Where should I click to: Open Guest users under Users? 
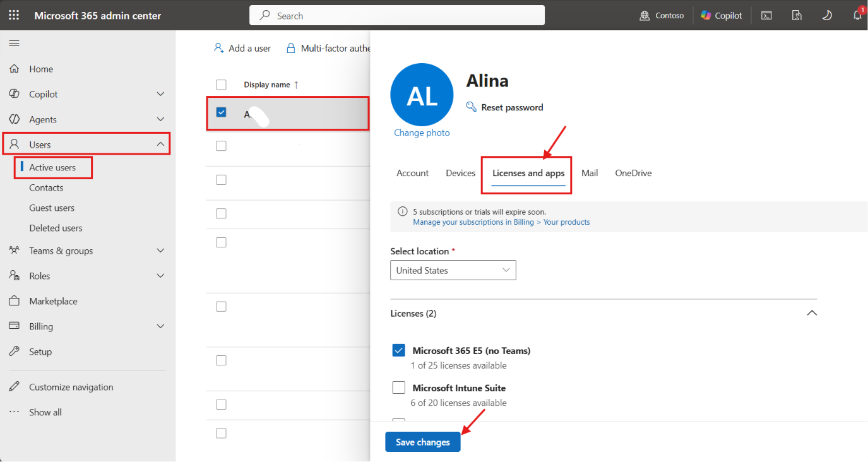click(52, 208)
